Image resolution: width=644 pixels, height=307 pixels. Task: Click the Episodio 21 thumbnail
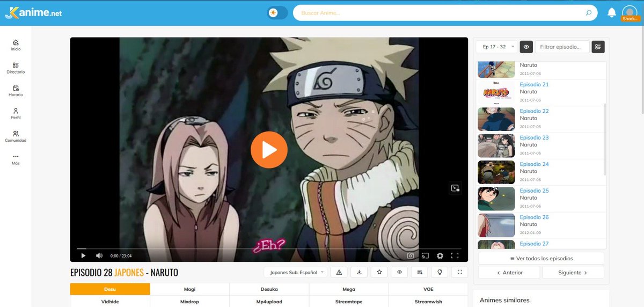(x=496, y=92)
